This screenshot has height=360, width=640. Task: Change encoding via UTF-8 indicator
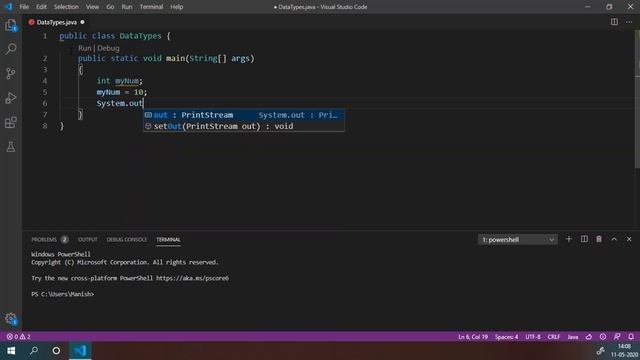[x=533, y=337]
